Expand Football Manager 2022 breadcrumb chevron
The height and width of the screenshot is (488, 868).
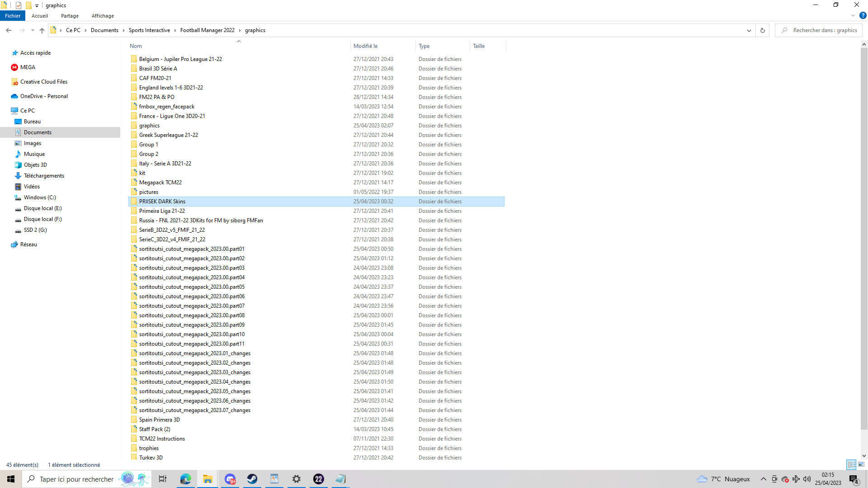[x=240, y=30]
